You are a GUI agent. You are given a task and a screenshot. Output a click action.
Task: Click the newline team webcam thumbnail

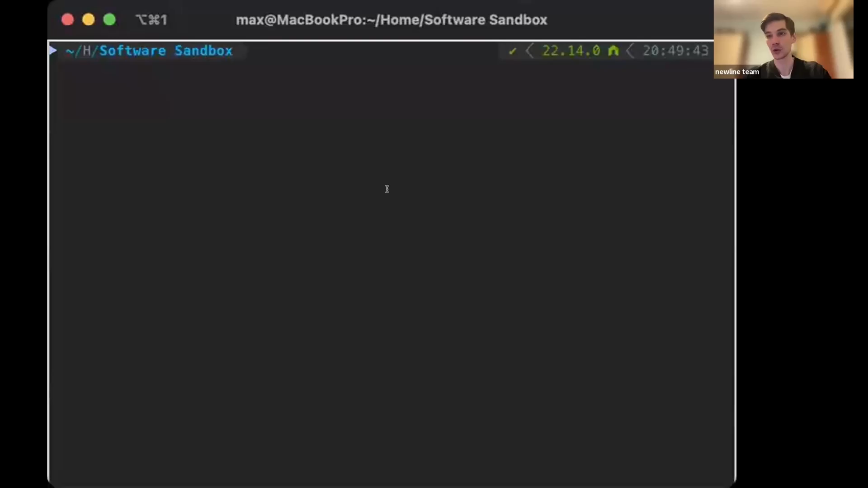tap(783, 39)
